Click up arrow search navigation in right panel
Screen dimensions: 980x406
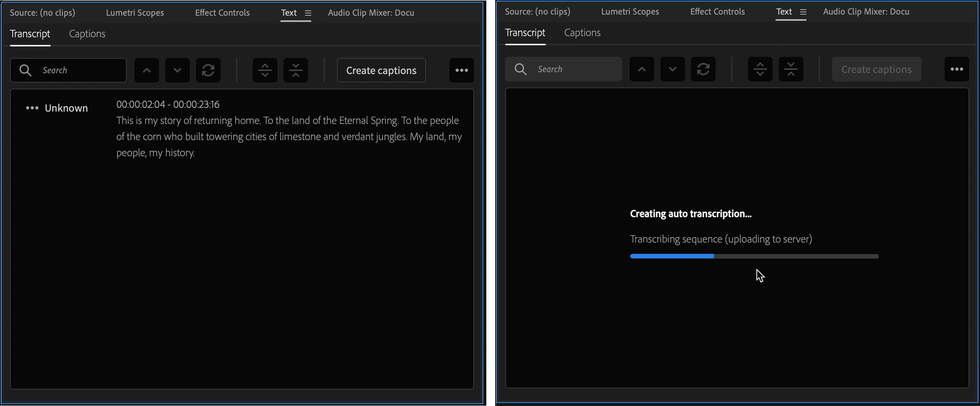642,69
